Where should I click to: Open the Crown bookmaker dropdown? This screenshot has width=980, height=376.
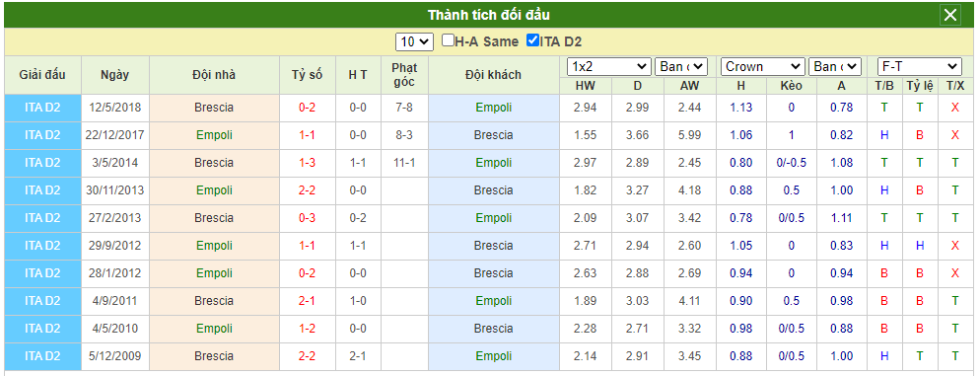[762, 66]
